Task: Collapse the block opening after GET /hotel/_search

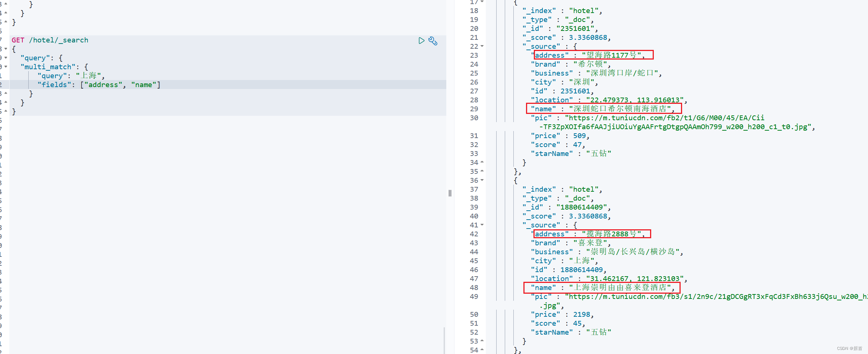Action: (x=6, y=49)
